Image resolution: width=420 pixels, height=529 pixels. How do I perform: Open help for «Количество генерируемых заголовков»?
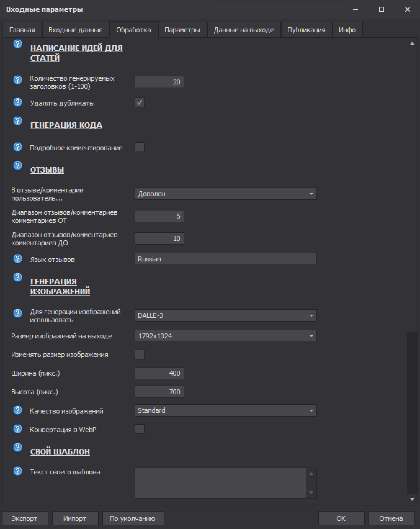18,80
